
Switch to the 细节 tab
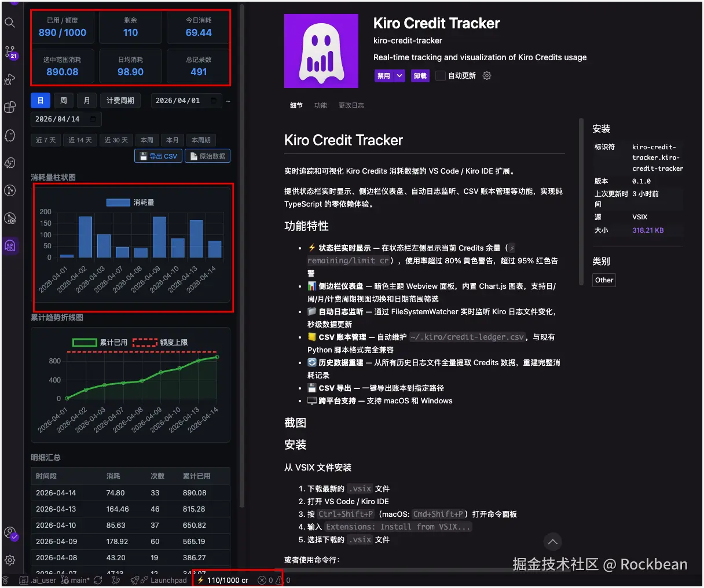click(x=296, y=105)
